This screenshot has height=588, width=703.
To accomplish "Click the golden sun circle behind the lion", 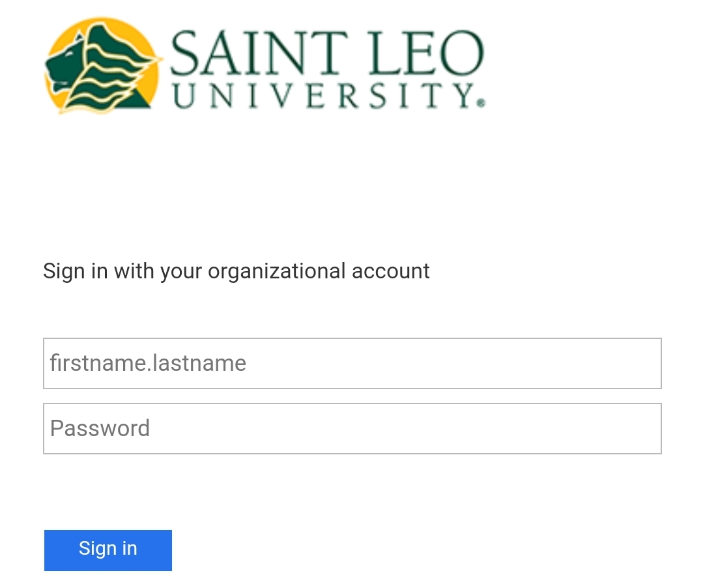I will (102, 64).
